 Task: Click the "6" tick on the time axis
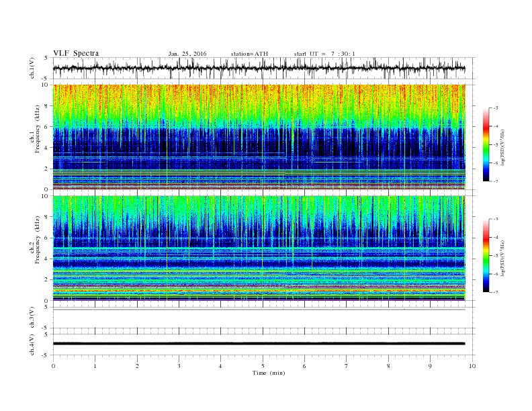[x=304, y=366]
